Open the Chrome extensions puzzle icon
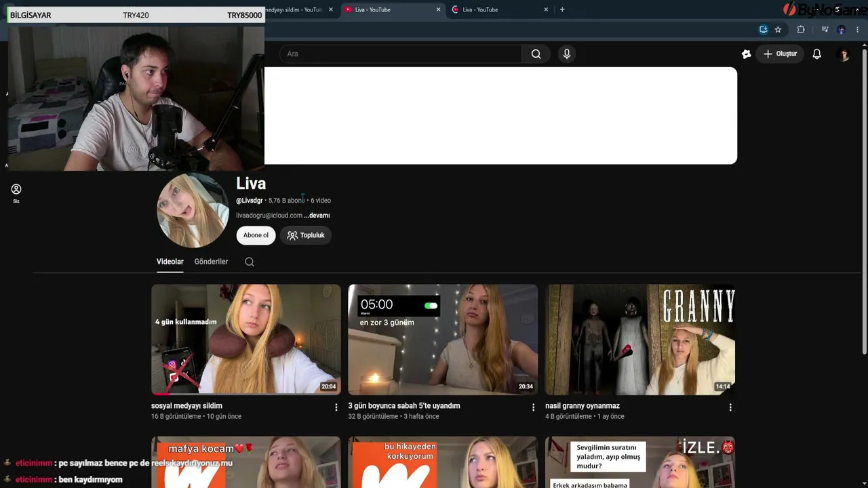Screen dimensions: 868x488 coord(801,30)
